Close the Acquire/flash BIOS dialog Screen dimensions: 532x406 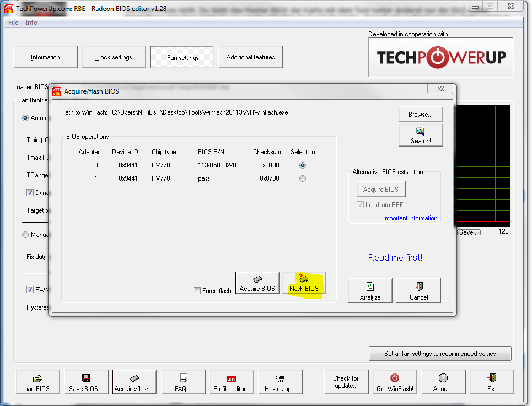440,89
